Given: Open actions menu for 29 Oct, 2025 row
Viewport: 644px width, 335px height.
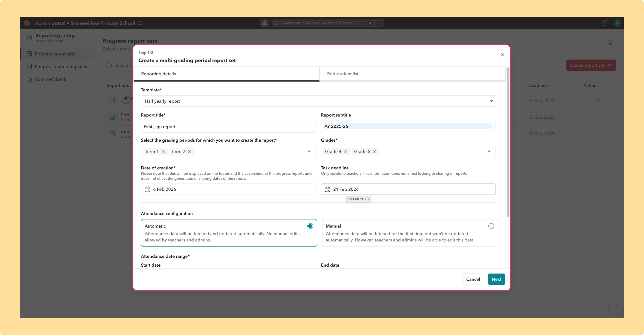Looking at the screenshot, I should [x=598, y=134].
